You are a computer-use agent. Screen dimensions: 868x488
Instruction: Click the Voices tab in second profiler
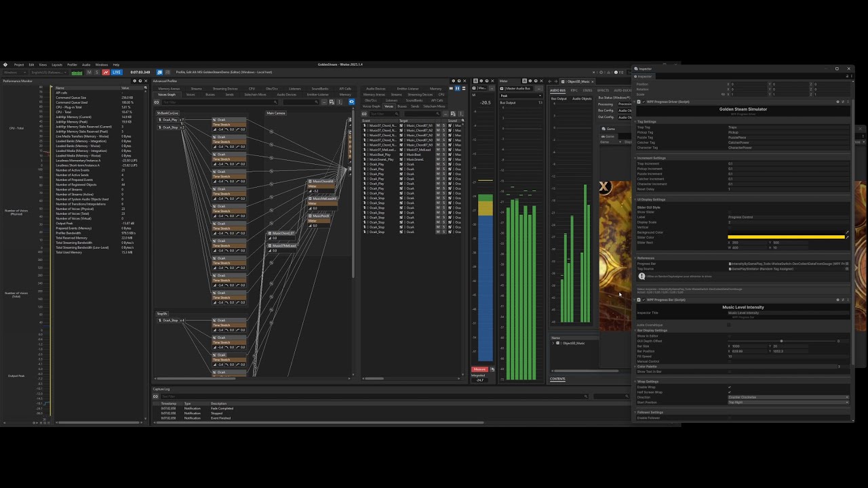click(x=389, y=106)
